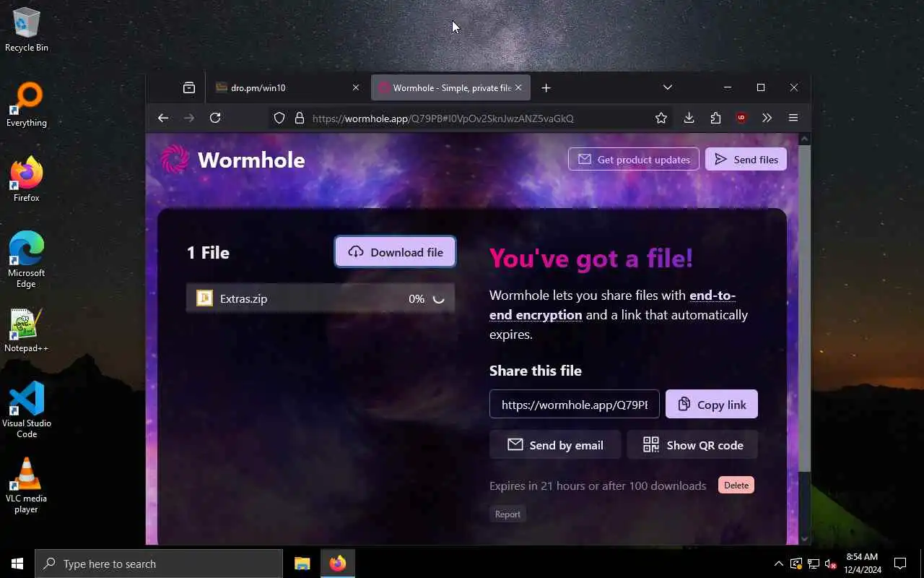Click the Firefox View icon in tab bar
The height and width of the screenshot is (578, 924).
coord(189,87)
